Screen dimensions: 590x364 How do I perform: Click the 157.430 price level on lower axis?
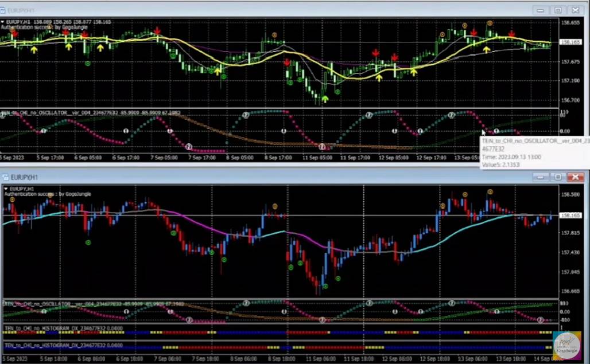click(x=570, y=252)
